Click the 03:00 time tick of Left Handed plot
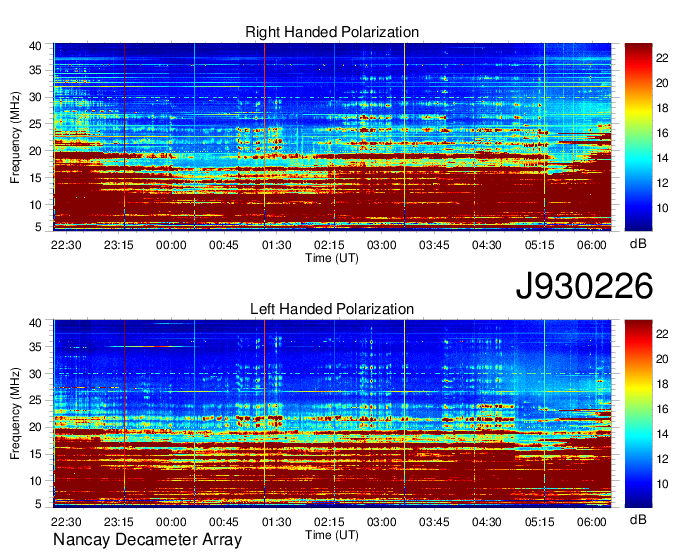This screenshot has width=680, height=552. [x=382, y=522]
